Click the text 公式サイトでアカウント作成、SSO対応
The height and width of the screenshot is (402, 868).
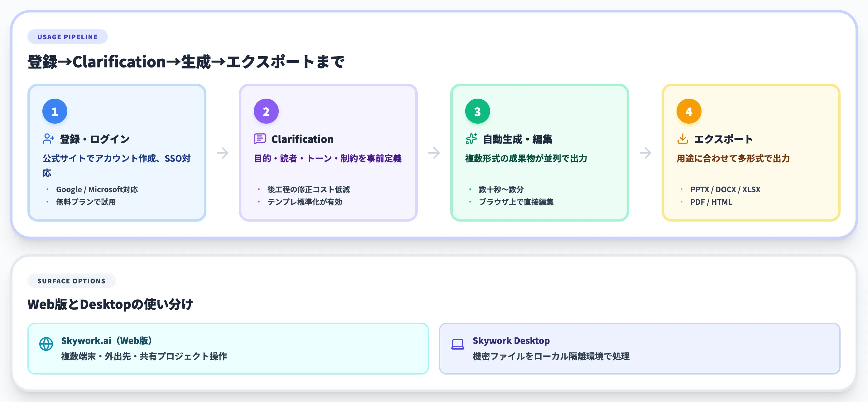click(117, 165)
